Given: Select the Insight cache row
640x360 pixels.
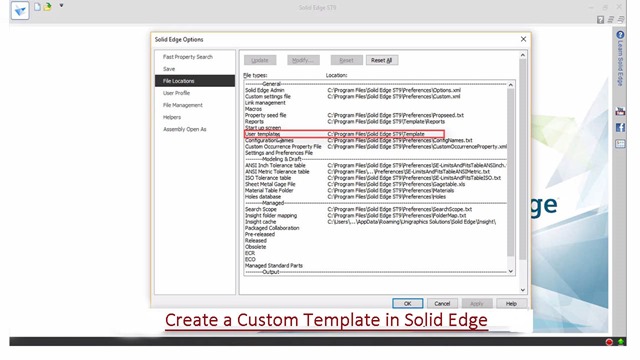Looking at the screenshot, I should tap(376, 222).
